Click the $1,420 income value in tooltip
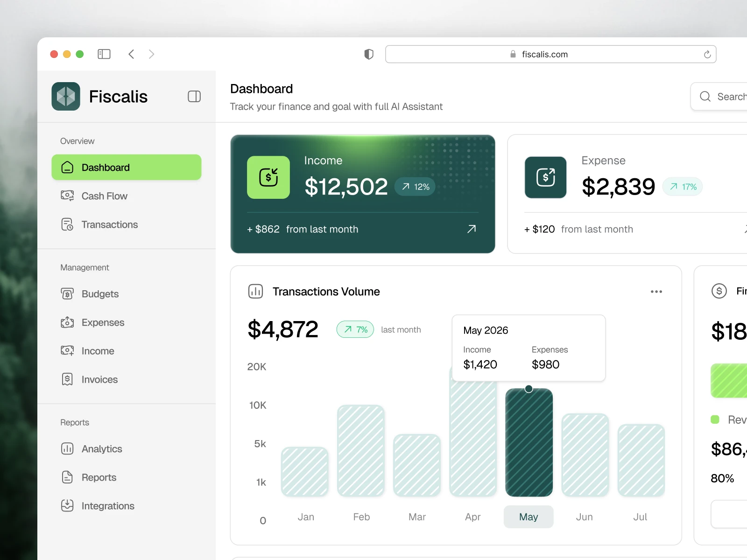 tap(480, 364)
